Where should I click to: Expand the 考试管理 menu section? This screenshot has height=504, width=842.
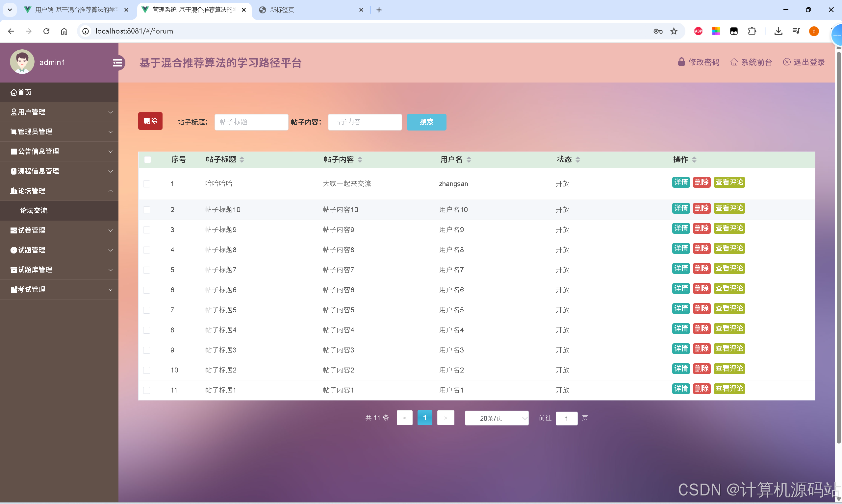point(60,289)
